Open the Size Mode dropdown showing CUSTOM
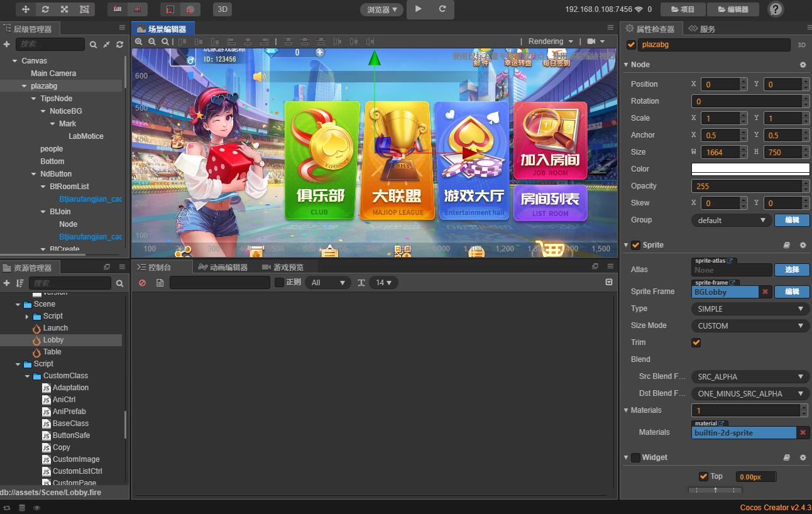The image size is (812, 514). 749,325
